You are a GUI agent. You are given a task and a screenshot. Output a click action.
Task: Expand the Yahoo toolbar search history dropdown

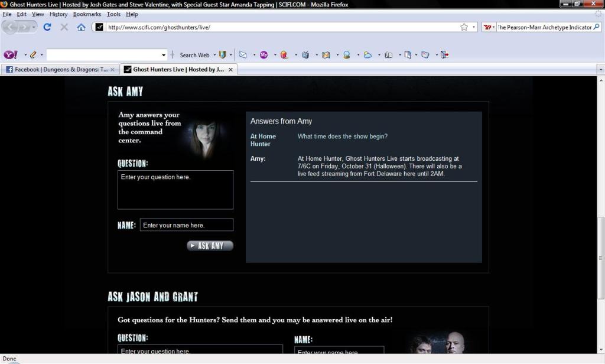[x=164, y=55]
